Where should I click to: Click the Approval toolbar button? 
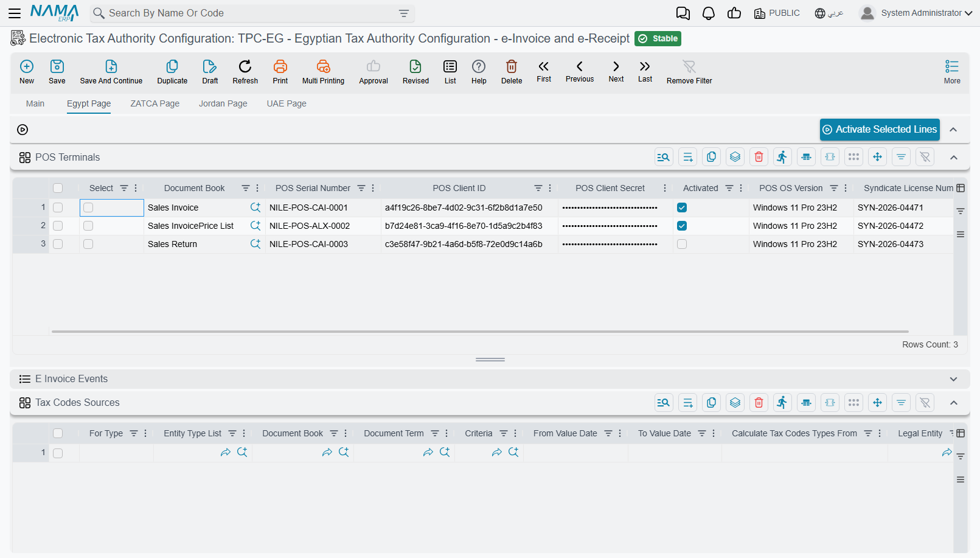(374, 72)
